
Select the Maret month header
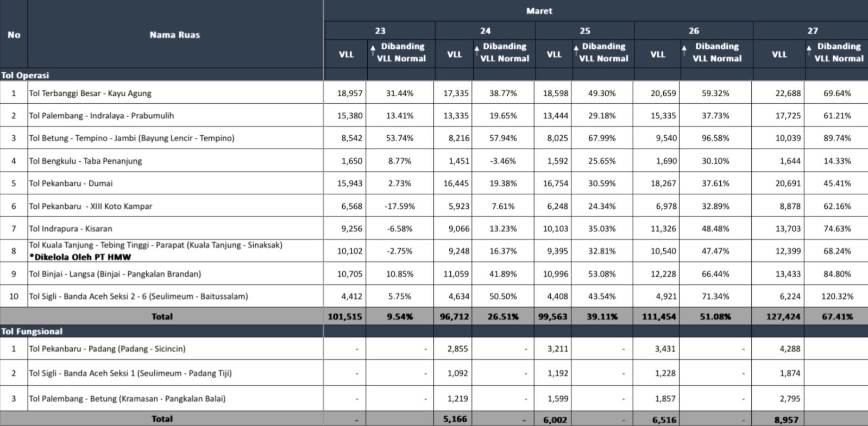tap(539, 11)
